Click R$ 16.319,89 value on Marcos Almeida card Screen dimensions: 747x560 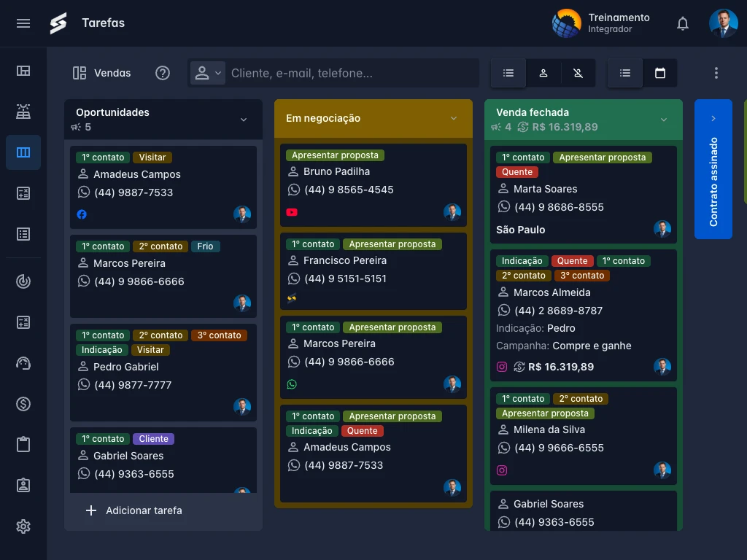pos(561,367)
